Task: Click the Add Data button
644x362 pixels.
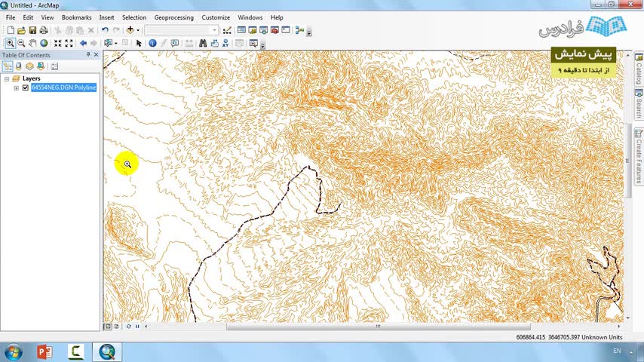Action: [x=130, y=30]
